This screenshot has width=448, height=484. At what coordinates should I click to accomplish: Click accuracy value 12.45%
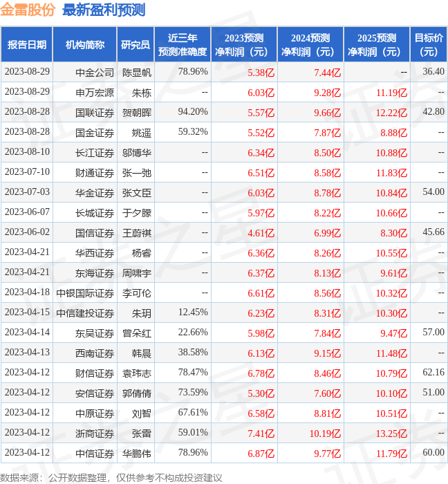click(x=193, y=313)
